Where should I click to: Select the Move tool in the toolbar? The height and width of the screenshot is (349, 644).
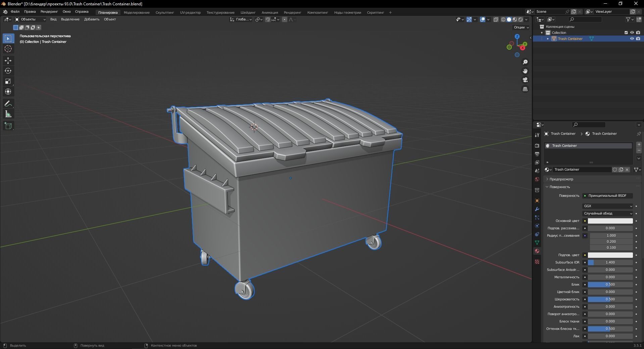pyautogui.click(x=8, y=61)
